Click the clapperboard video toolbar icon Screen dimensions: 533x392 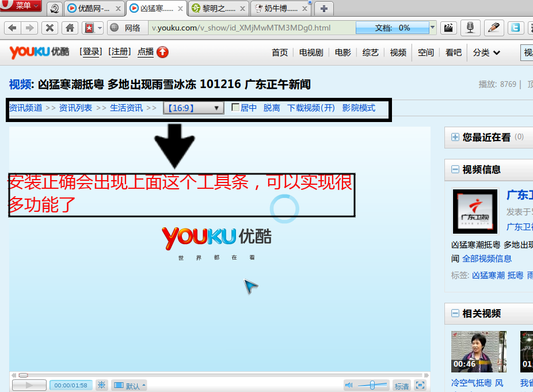[448, 28]
